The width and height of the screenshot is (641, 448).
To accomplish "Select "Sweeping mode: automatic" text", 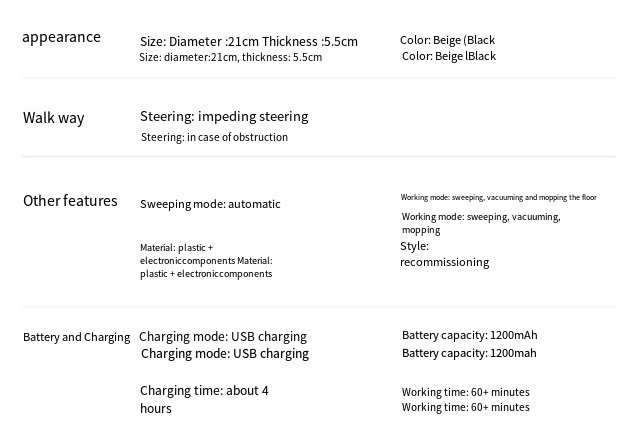I will click(210, 204).
